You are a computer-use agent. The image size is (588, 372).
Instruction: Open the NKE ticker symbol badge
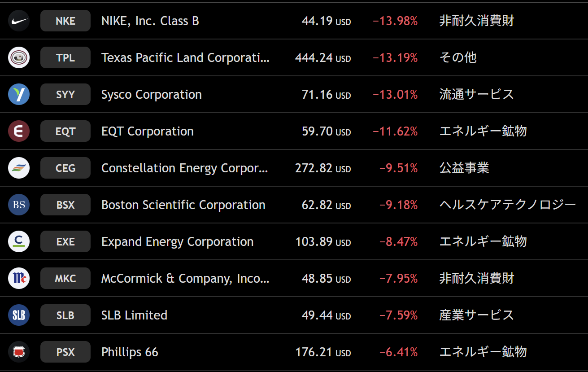click(65, 21)
